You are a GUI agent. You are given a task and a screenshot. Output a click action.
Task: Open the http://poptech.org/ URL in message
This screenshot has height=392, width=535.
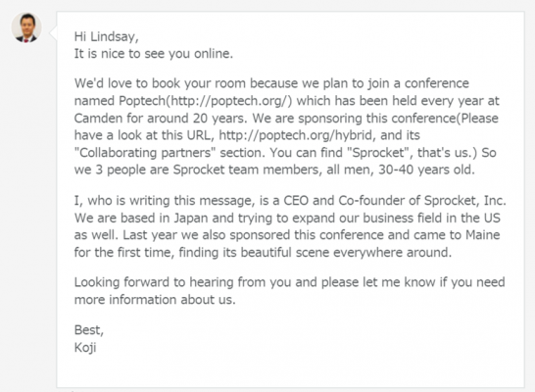click(x=229, y=101)
